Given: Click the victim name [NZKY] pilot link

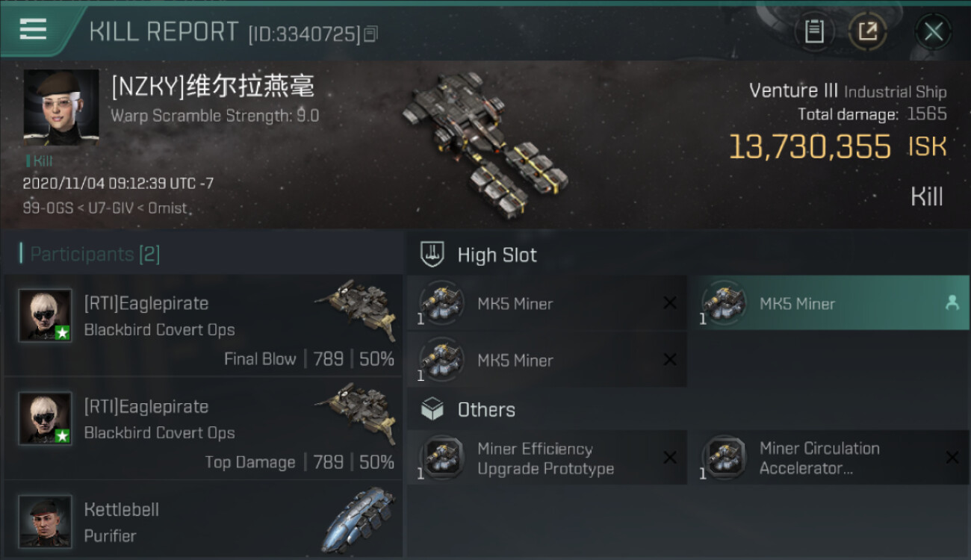Looking at the screenshot, I should click(213, 86).
